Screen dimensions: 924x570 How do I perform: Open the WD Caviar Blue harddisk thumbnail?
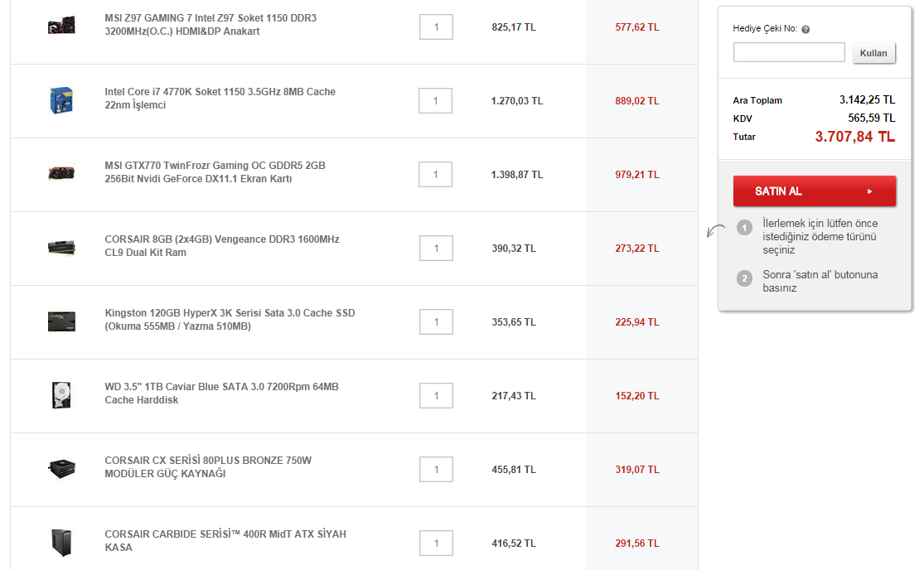pos(61,394)
